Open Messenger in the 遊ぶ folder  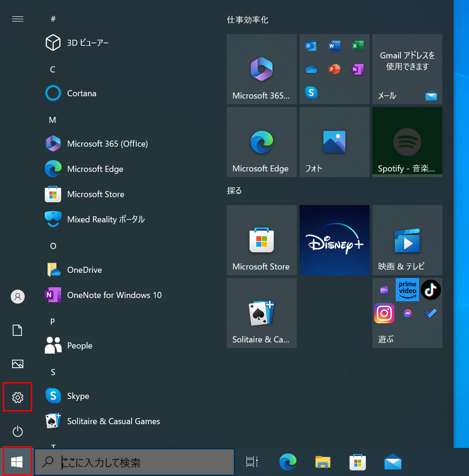(x=407, y=313)
